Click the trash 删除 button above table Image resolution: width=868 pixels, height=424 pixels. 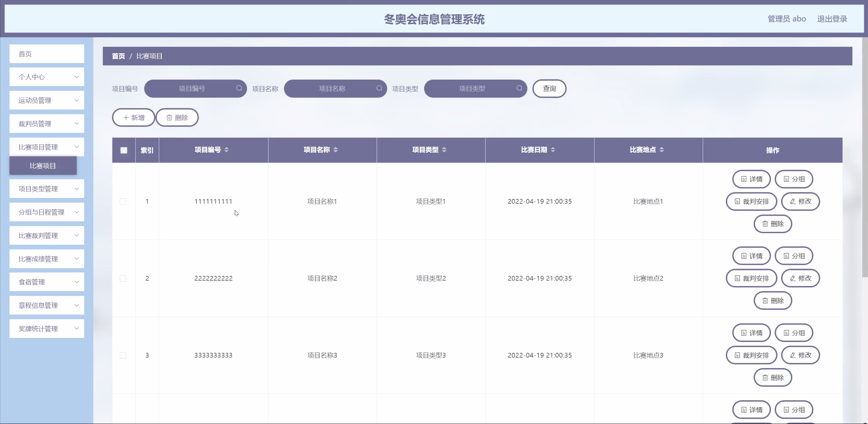click(x=177, y=118)
